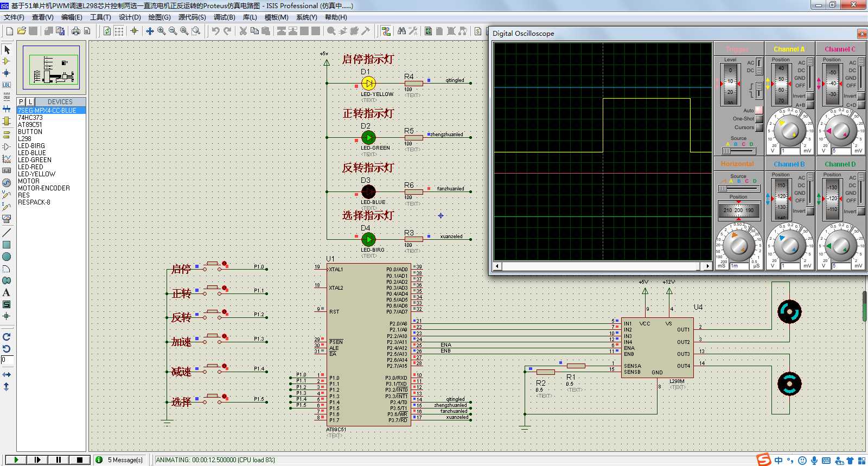This screenshot has width=868, height=466.
Task: Select the 2D Circle drawing tool
Action: pyautogui.click(x=7, y=257)
